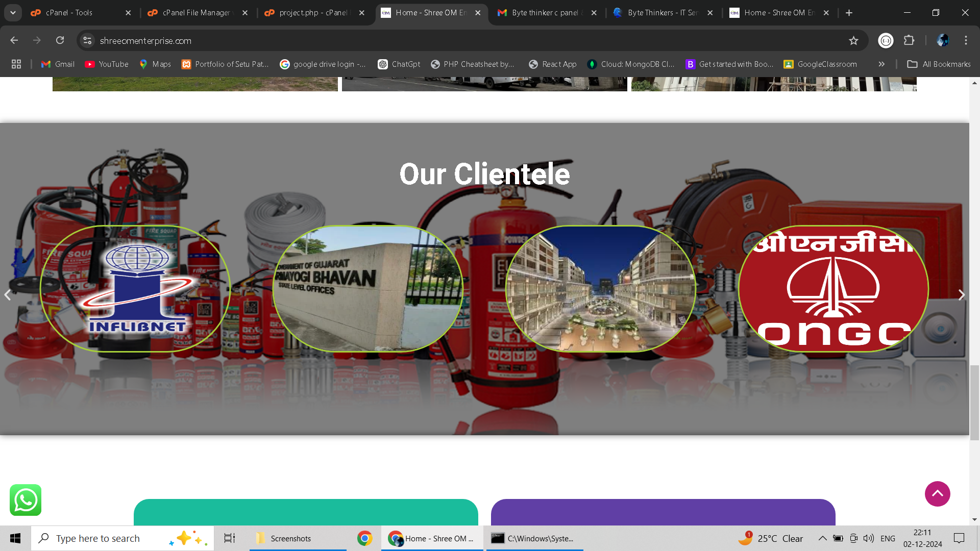Click the ONGC client logo thumbnail
Image resolution: width=980 pixels, height=551 pixels.
coord(833,289)
